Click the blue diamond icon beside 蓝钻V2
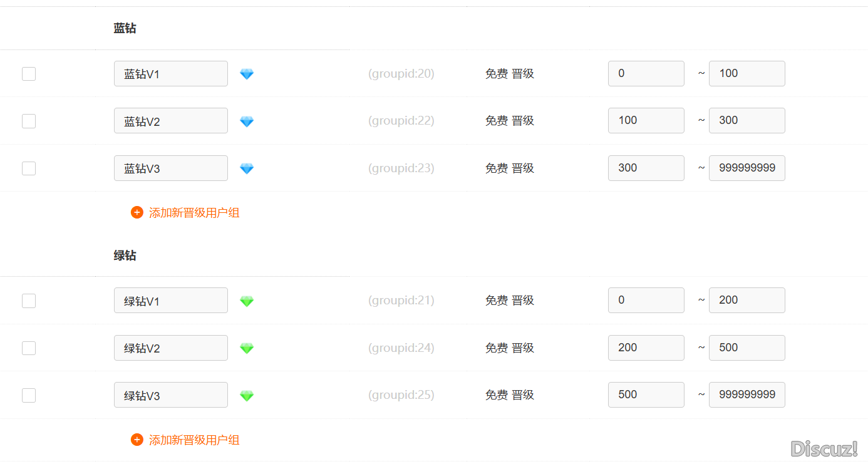The width and height of the screenshot is (868, 464). [x=247, y=121]
